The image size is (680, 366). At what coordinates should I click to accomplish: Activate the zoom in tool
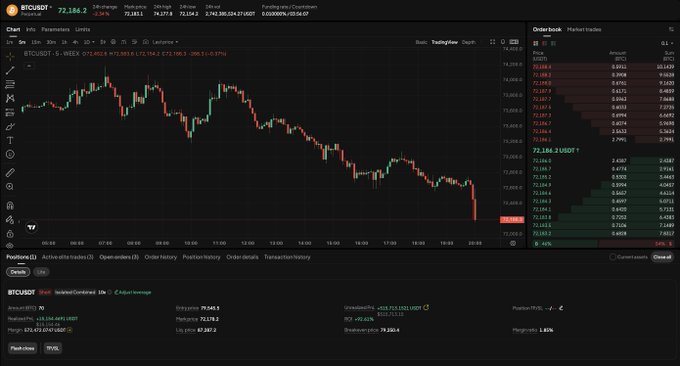pos(10,187)
